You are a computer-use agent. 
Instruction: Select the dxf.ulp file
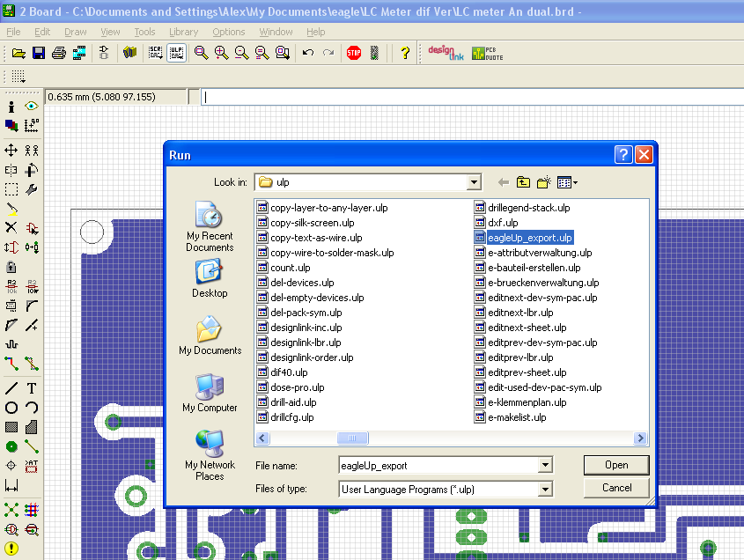(x=497, y=223)
